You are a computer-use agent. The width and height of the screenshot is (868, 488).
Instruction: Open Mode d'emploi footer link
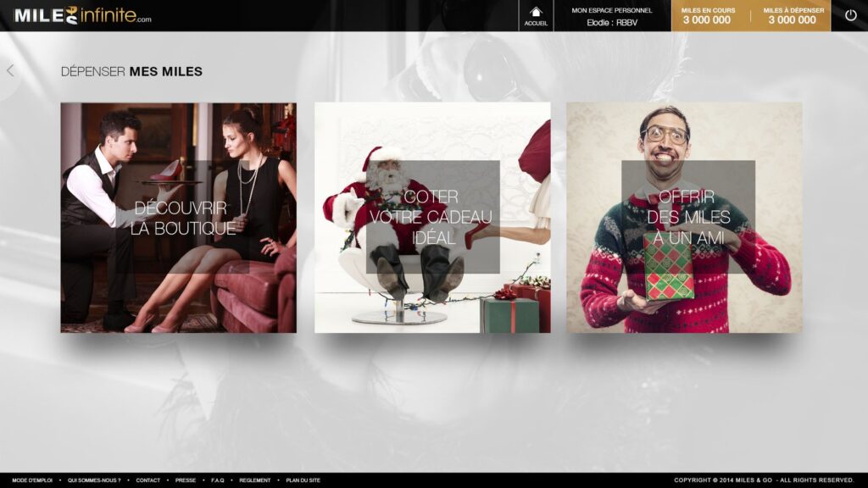pyautogui.click(x=32, y=480)
